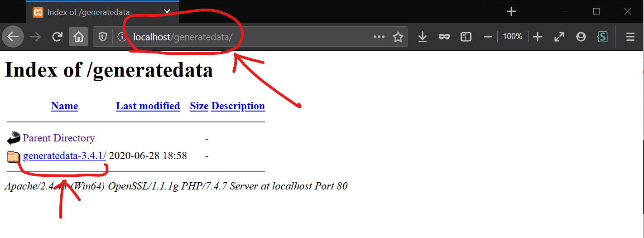The height and width of the screenshot is (238, 644).
Task: Minimize the browser window
Action: (x=566, y=12)
